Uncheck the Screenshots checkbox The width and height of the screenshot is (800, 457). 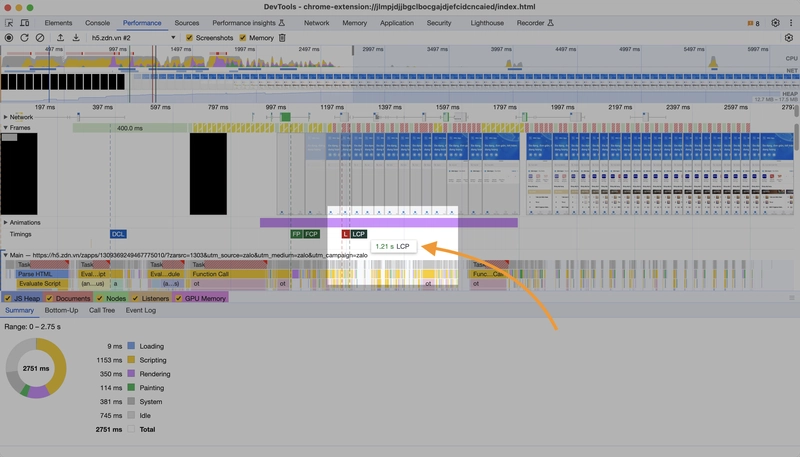(x=189, y=38)
